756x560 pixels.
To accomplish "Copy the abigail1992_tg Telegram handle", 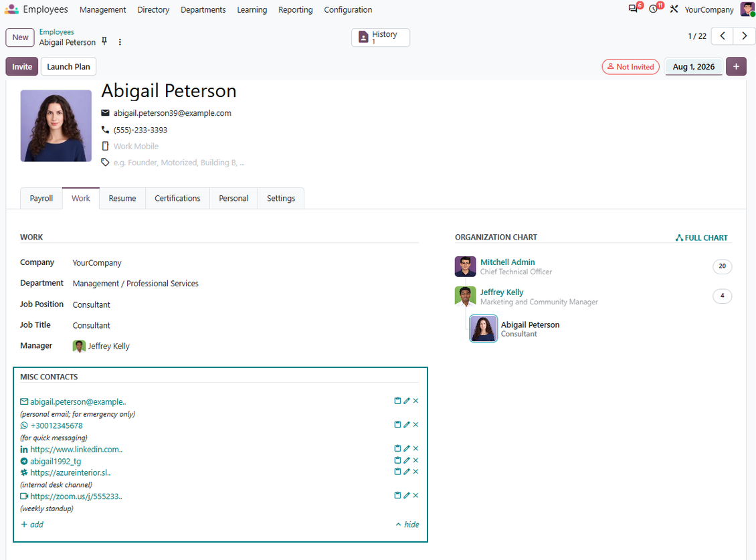I will tap(398, 460).
